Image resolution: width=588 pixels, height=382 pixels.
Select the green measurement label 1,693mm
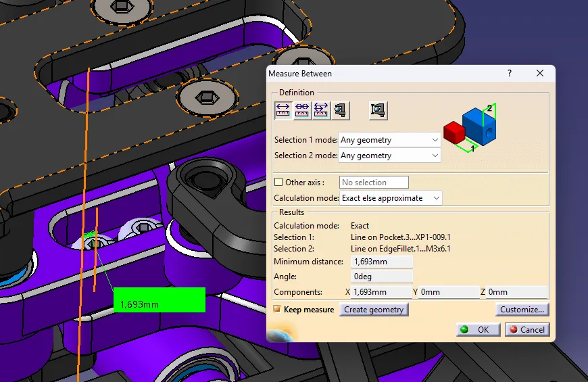pos(160,300)
